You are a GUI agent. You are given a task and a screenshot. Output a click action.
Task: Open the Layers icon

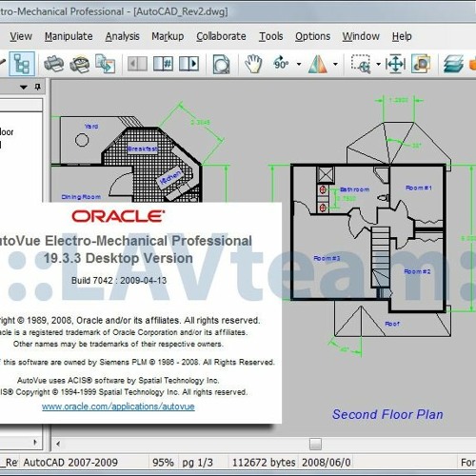[x=453, y=64]
